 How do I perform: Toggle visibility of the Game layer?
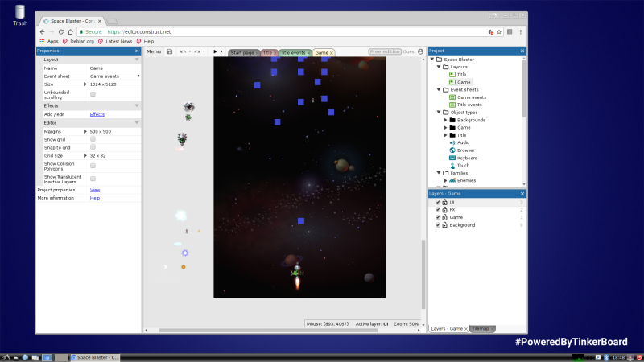438,217
